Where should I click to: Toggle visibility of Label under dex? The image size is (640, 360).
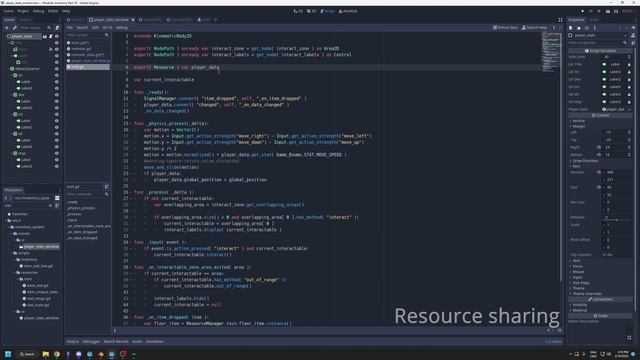[x=57, y=101]
